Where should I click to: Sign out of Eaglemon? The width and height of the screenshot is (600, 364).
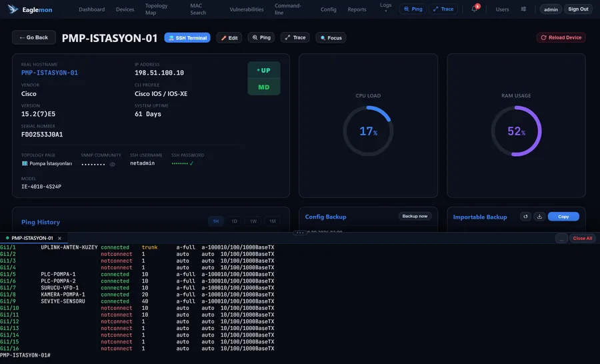tap(578, 9)
